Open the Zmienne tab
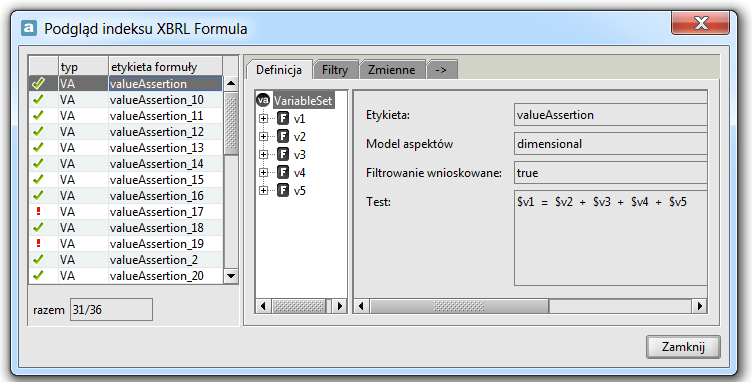 [x=391, y=70]
